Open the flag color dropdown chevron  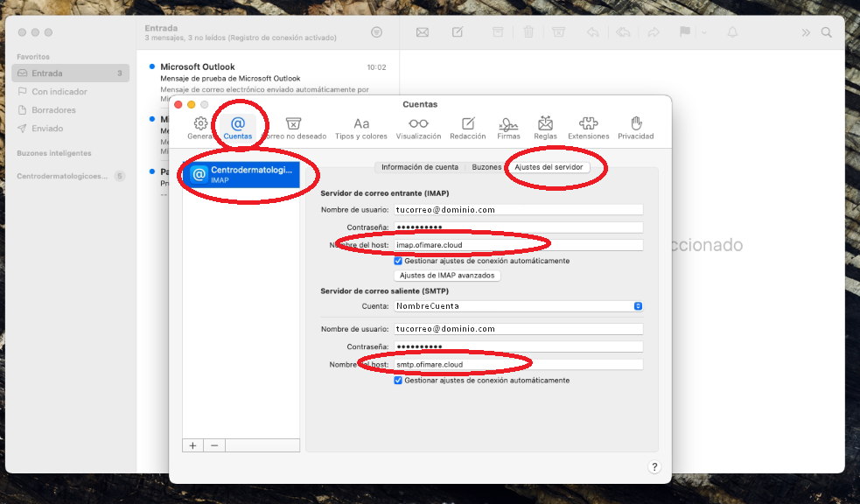[x=704, y=33]
